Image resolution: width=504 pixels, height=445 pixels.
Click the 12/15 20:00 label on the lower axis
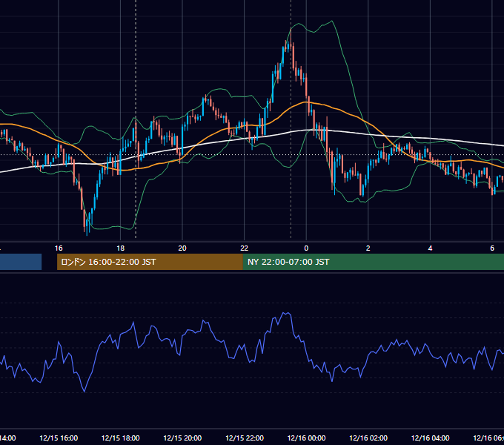[182, 438]
